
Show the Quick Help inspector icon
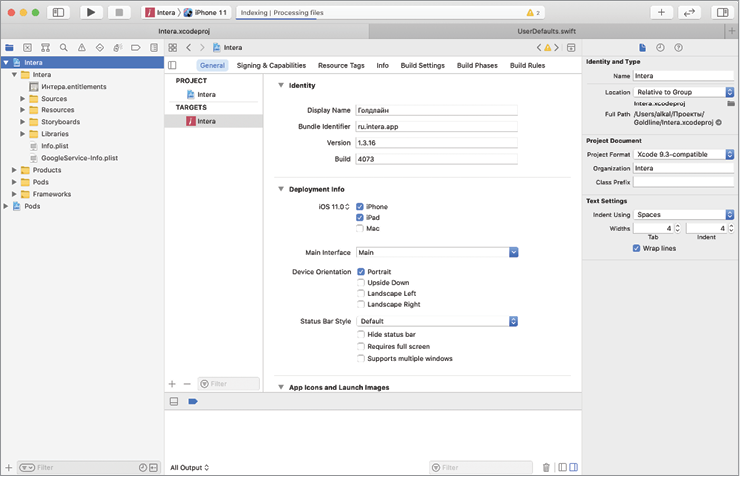(x=679, y=47)
